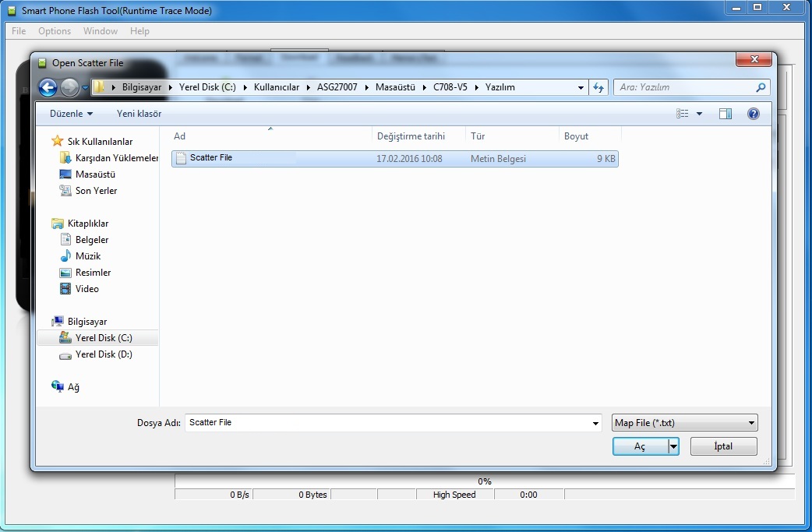Click the Belgeler document icon

click(x=65, y=240)
